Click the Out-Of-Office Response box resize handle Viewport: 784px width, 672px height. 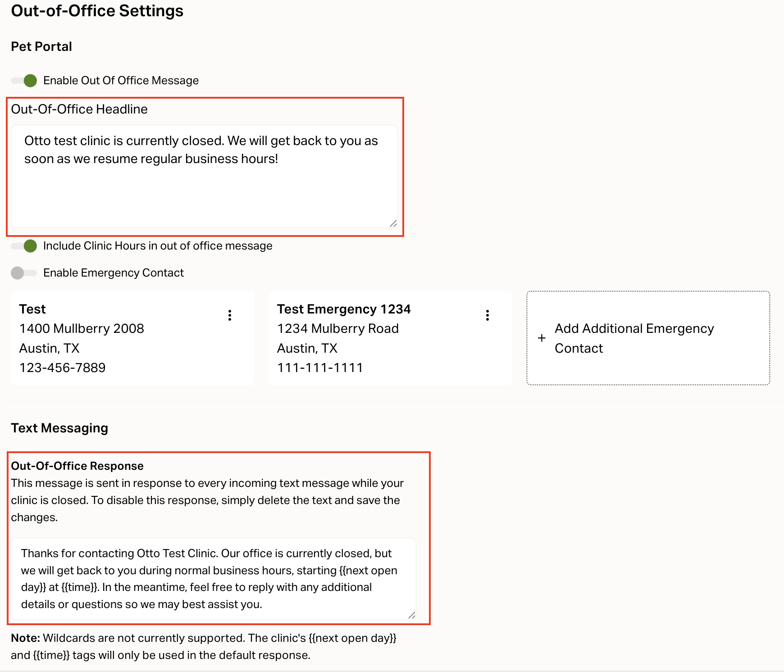412,615
